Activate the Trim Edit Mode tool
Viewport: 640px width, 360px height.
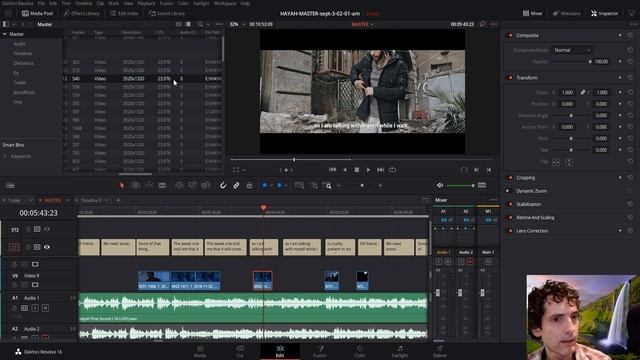[x=135, y=185]
